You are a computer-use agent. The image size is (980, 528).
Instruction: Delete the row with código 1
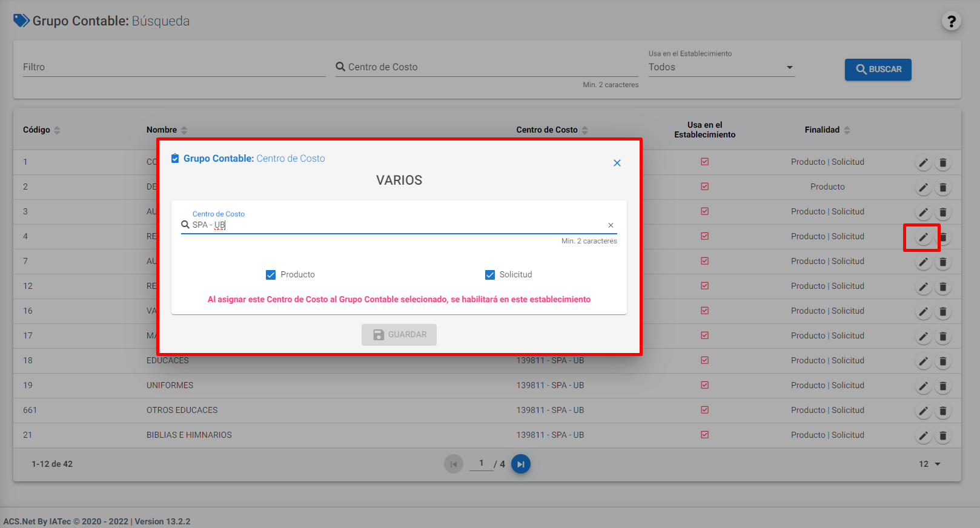943,163
